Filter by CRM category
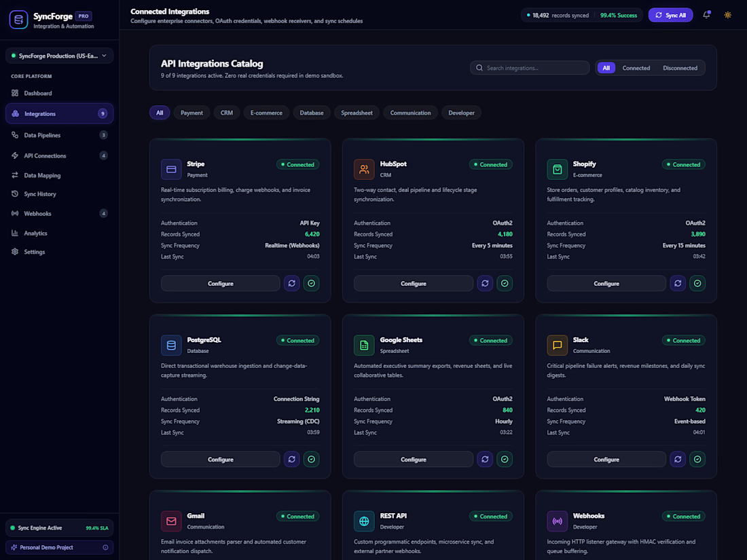The width and height of the screenshot is (747, 560). click(x=227, y=113)
